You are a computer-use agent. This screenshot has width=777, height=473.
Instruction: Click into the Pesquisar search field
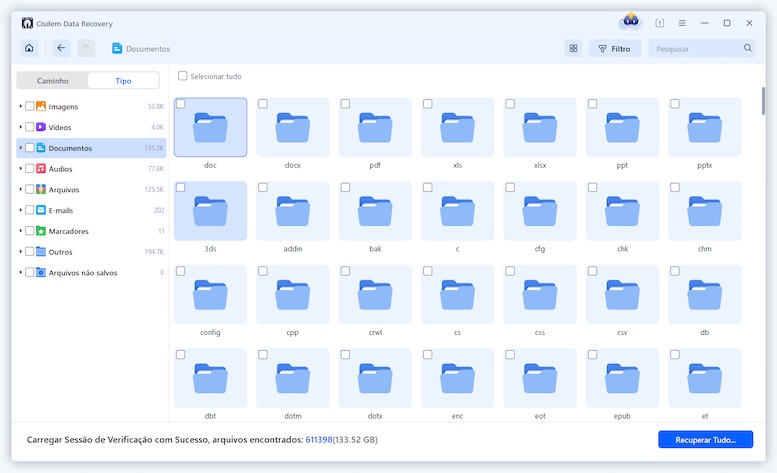(695, 48)
